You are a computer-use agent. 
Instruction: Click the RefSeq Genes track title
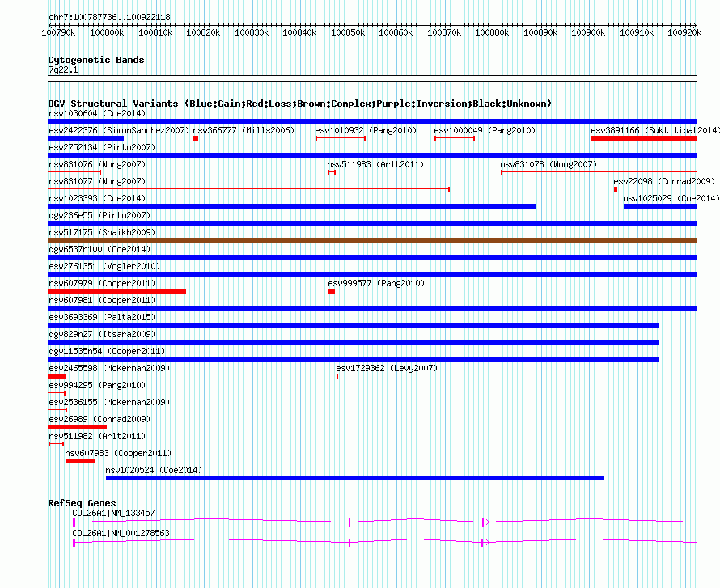(x=82, y=503)
